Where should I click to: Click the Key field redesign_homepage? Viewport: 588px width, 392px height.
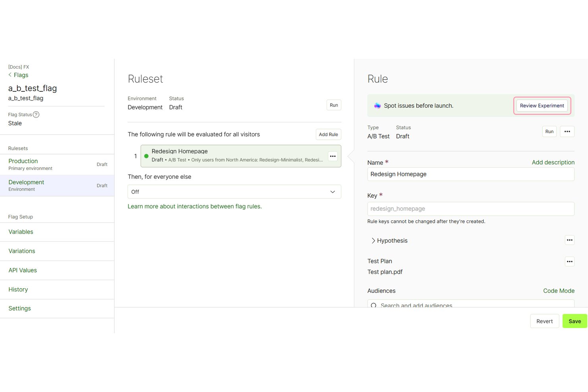coord(471,209)
